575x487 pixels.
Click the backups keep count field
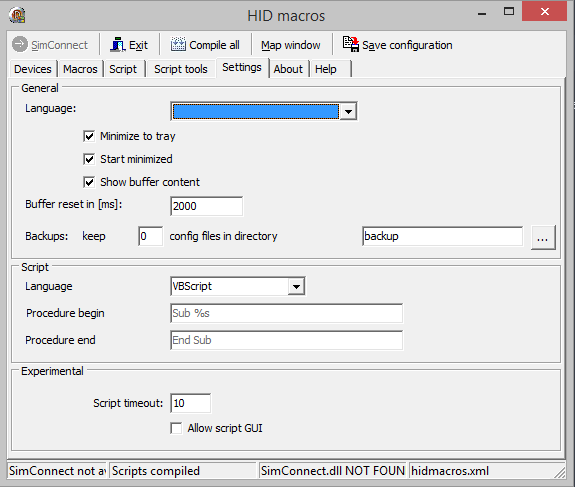pyautogui.click(x=151, y=236)
